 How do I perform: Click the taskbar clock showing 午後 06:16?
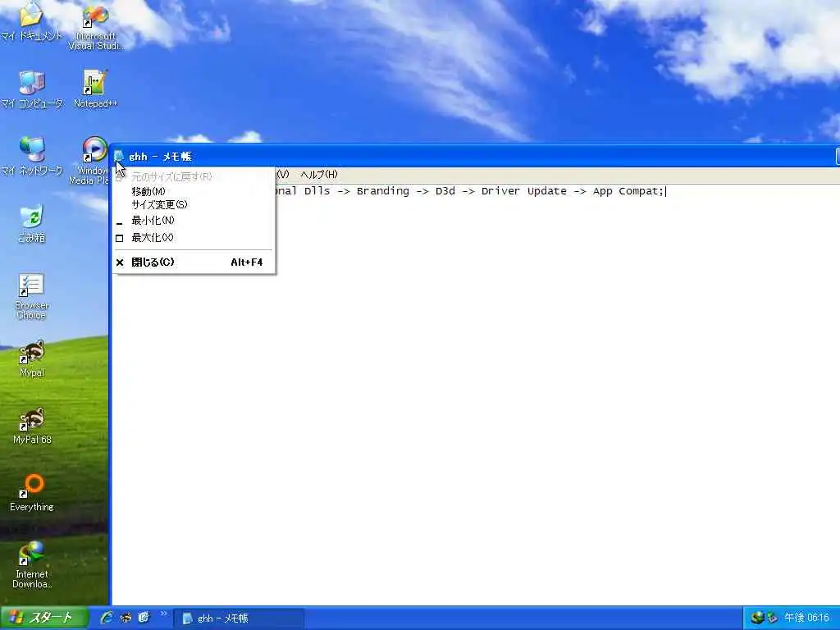coord(806,618)
